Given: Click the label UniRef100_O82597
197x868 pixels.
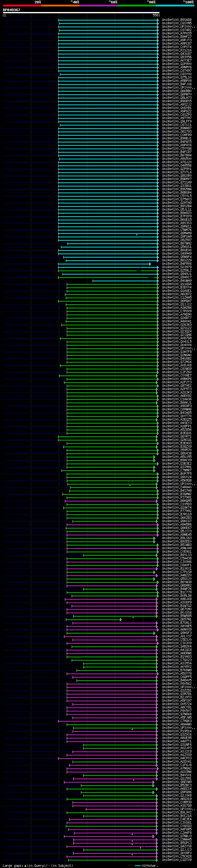Looking at the screenshot, I should (x=177, y=240).
